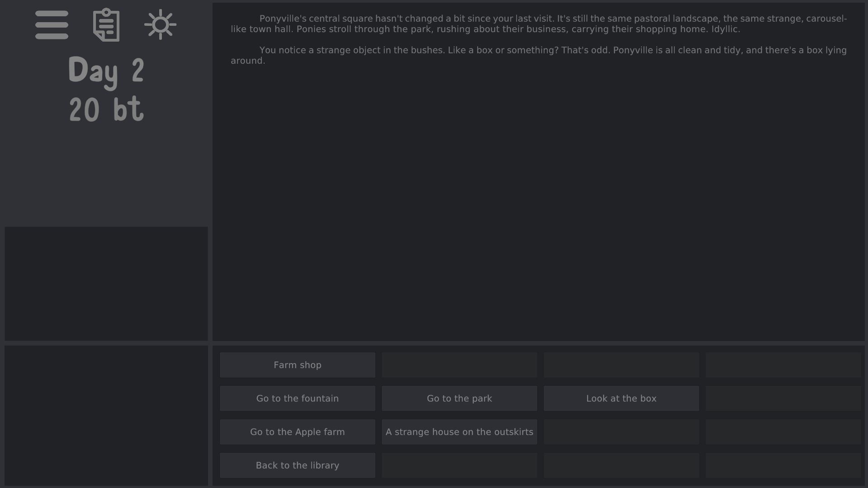Click the paragraph about Ponyville's central square
The width and height of the screenshot is (868, 488).
point(538,24)
